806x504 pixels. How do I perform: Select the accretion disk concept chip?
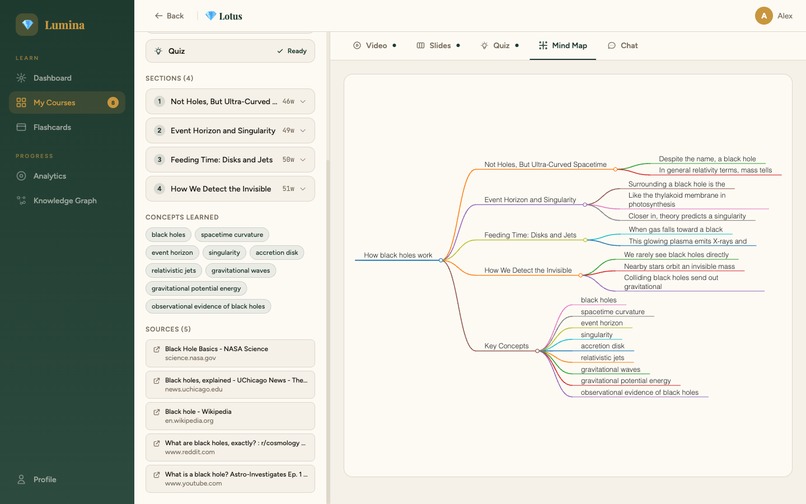(x=277, y=253)
